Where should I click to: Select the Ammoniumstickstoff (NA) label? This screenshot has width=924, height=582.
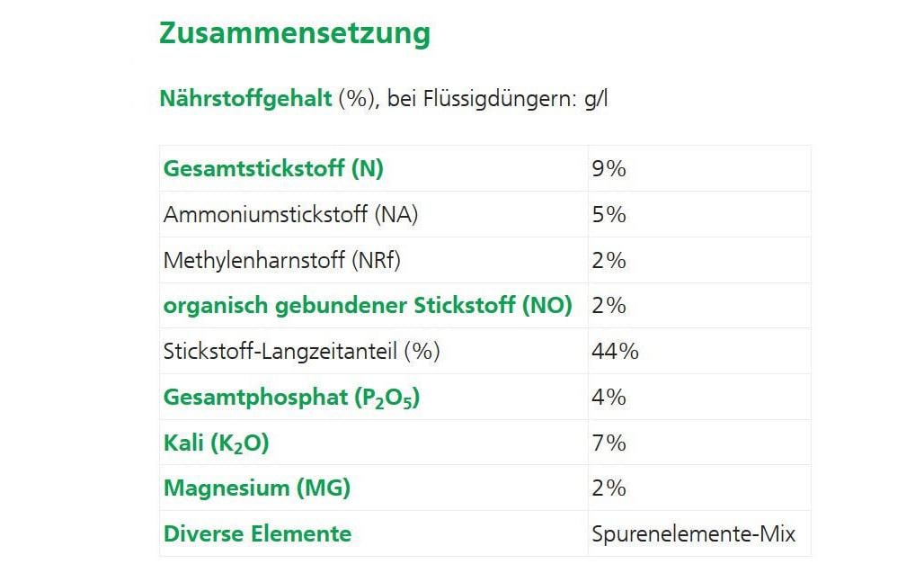[x=290, y=215]
